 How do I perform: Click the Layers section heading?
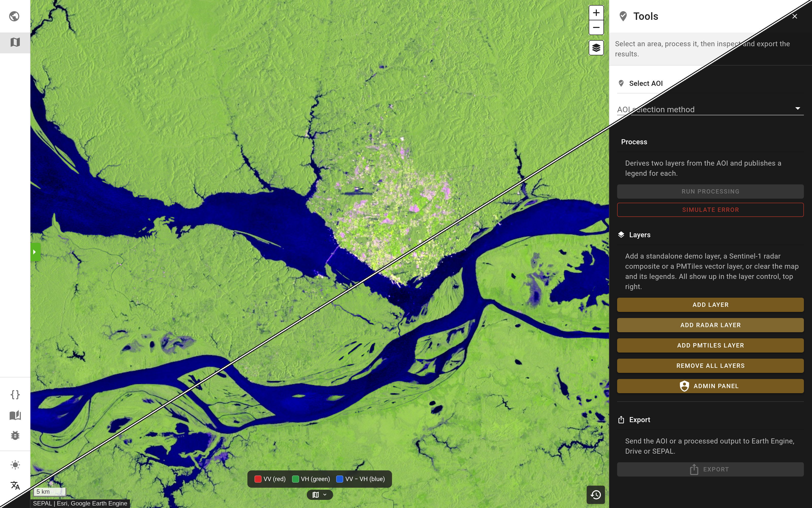tap(639, 235)
